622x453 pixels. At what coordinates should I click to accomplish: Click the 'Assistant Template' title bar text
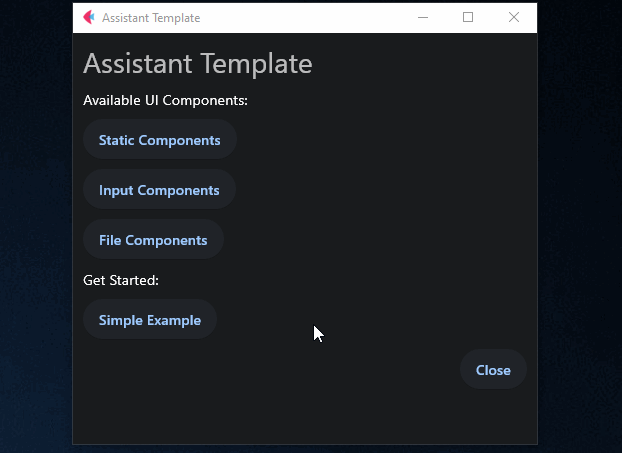pos(151,18)
